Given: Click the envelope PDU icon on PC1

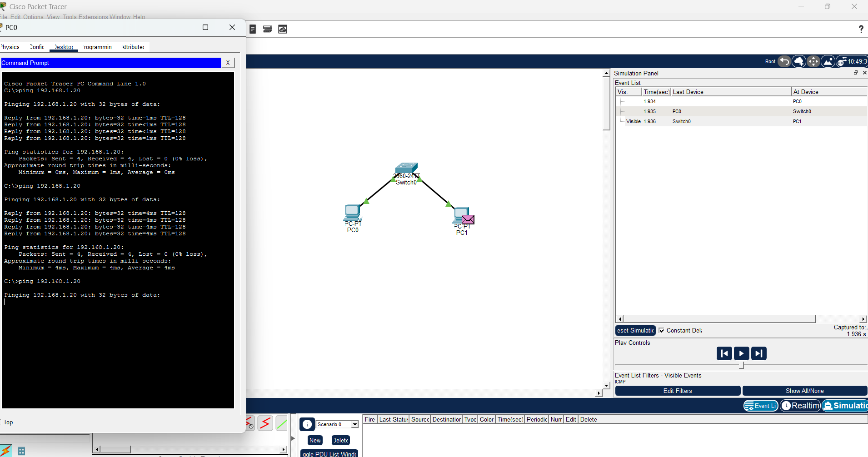Looking at the screenshot, I should coord(468,219).
